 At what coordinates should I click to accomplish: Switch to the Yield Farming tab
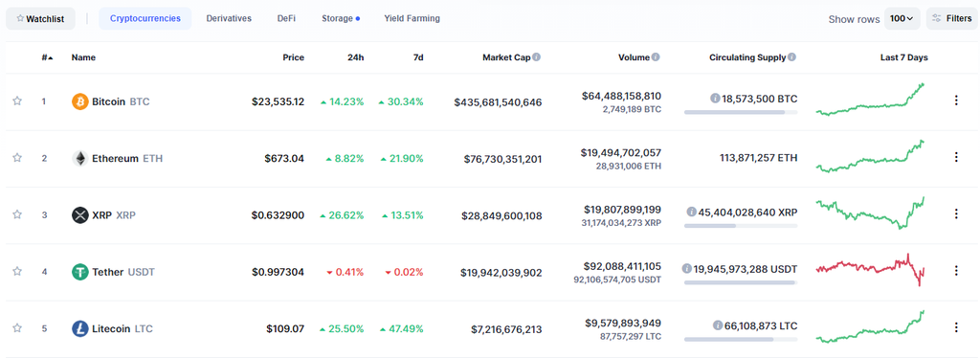coord(412,19)
